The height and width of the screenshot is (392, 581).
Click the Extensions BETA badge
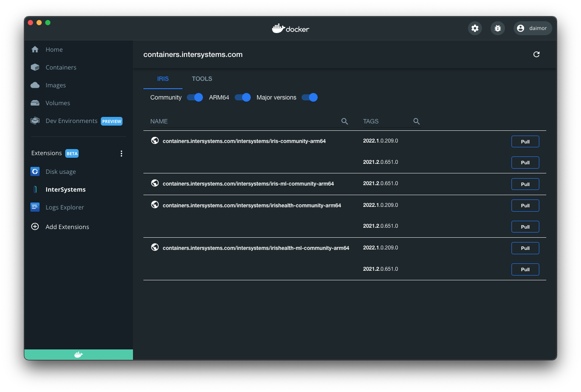click(72, 153)
